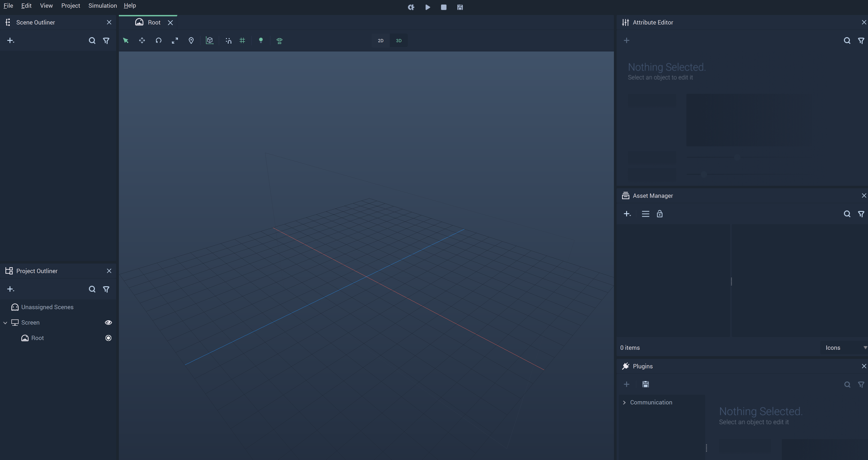Click the Plugins panel plug icon
The image size is (868, 460).
pos(625,366)
